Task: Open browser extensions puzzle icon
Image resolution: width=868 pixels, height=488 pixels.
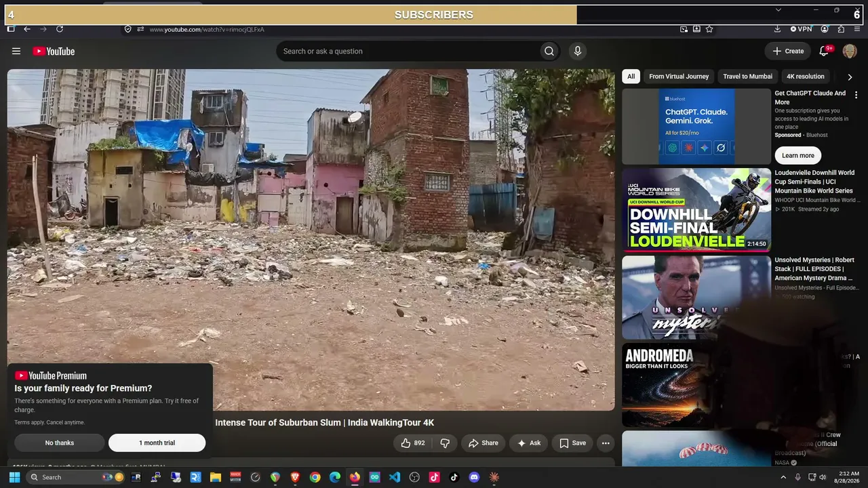Action: tap(842, 29)
